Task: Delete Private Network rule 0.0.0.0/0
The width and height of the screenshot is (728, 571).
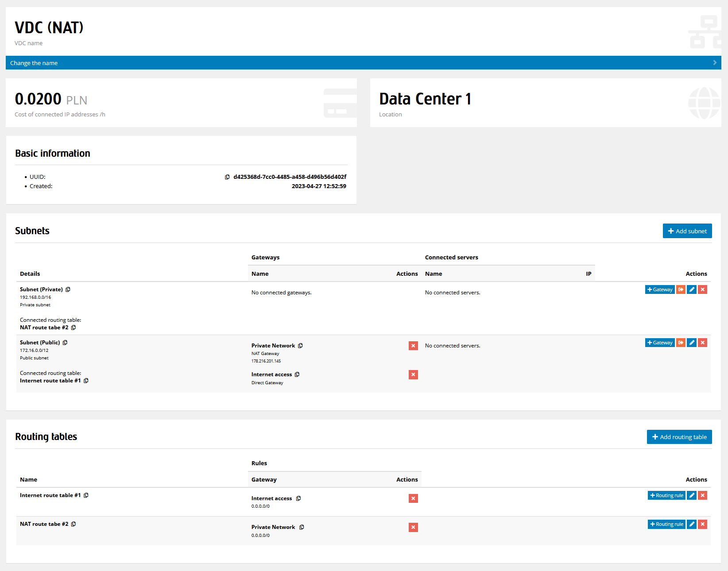Action: [413, 527]
